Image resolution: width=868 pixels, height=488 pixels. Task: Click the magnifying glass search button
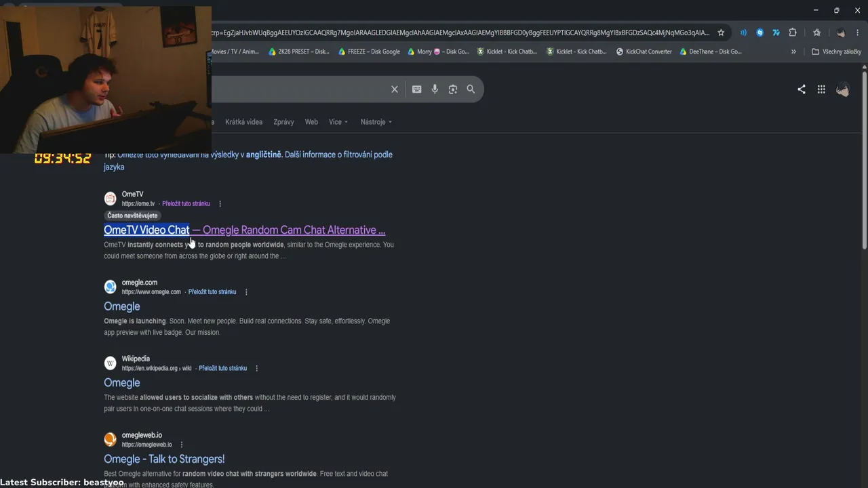pyautogui.click(x=471, y=89)
